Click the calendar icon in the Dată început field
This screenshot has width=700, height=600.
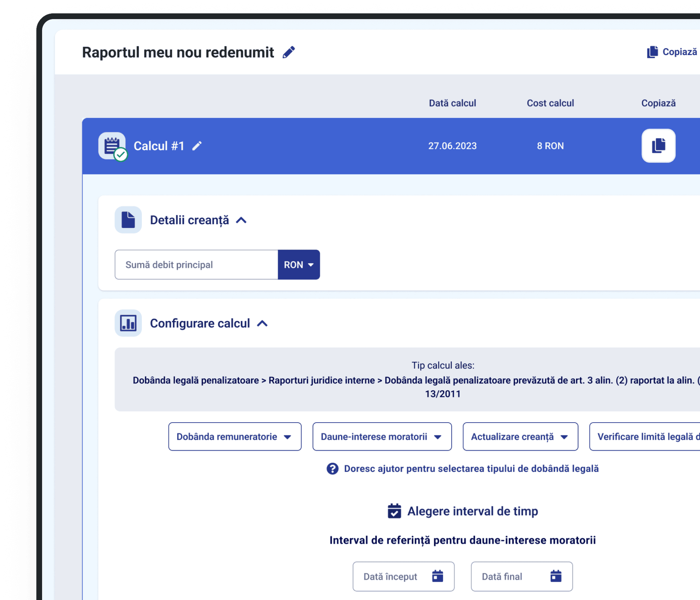click(437, 576)
